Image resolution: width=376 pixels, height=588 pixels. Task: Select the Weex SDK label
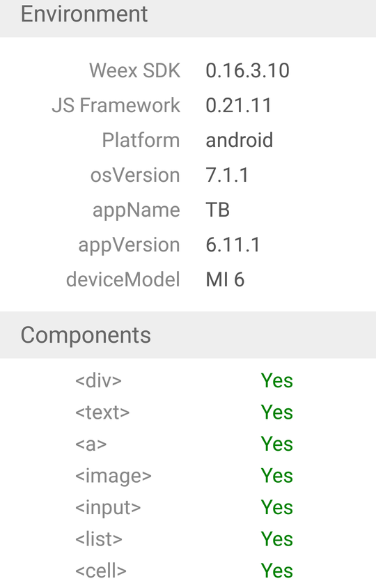click(134, 70)
